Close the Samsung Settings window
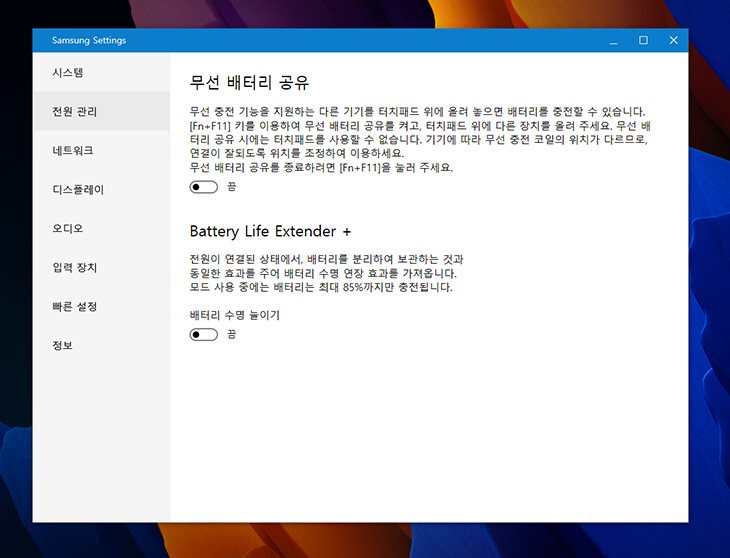Screen dimensions: 730x558 673,40
